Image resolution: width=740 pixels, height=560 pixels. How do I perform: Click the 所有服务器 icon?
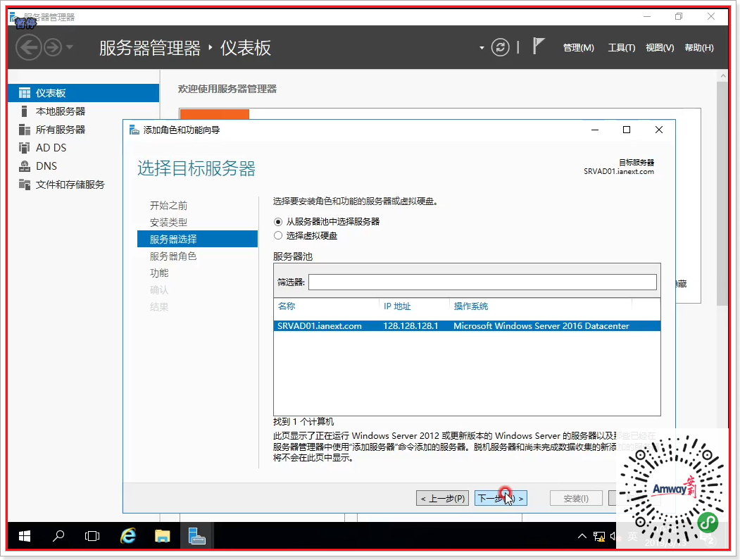(25, 130)
